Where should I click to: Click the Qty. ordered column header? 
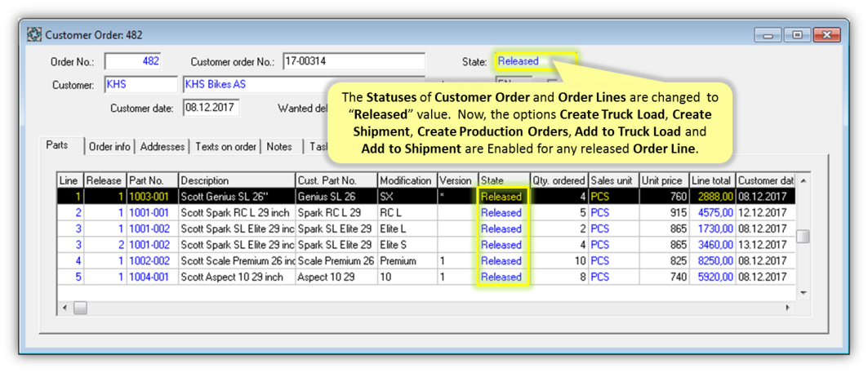559,180
